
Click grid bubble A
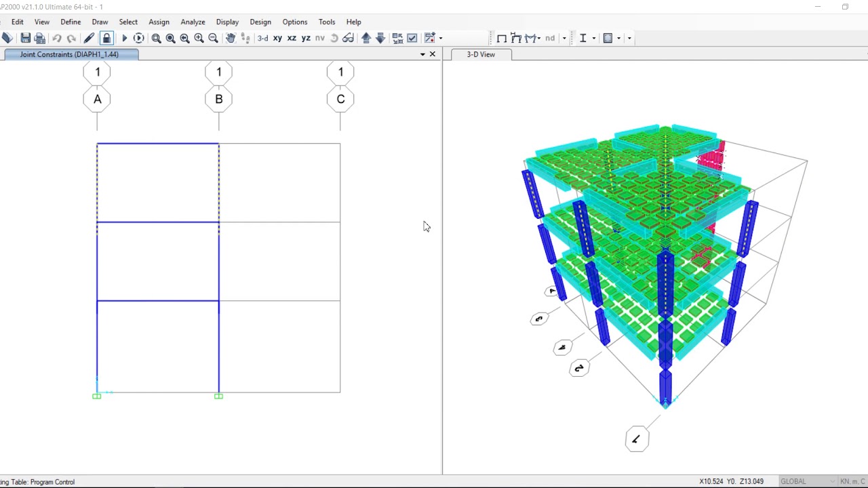(97, 99)
